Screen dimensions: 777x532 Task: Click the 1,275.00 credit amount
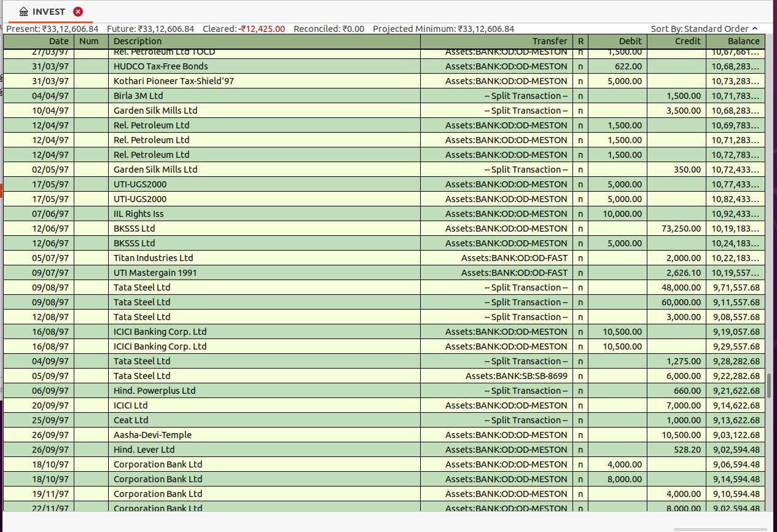684,361
